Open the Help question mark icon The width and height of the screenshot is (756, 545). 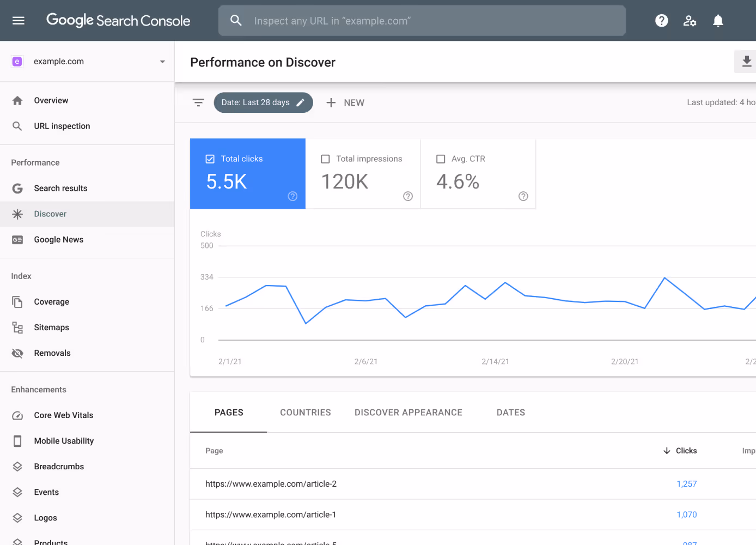point(662,21)
